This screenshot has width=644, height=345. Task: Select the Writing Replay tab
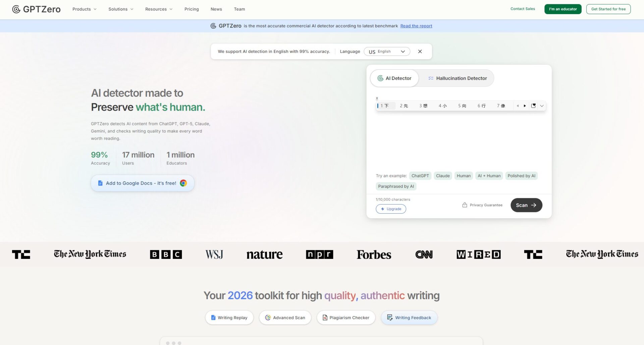(229, 318)
